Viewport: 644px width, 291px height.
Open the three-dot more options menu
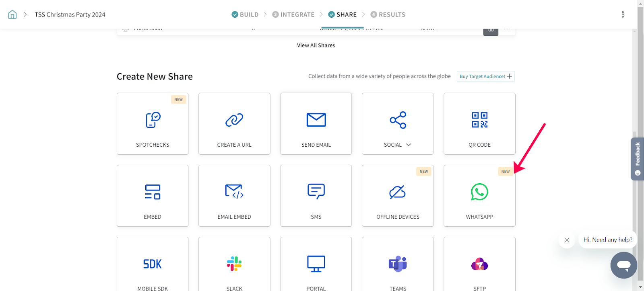pos(623,14)
